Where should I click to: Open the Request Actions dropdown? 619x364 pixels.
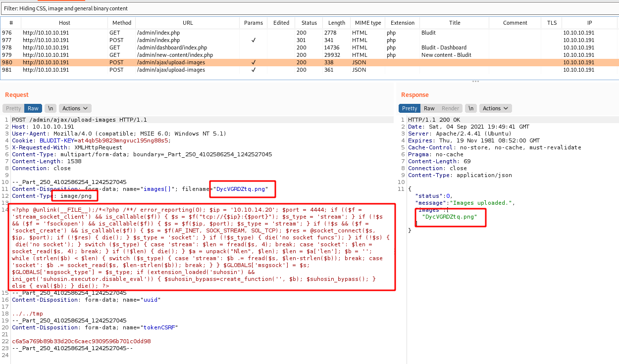click(x=75, y=108)
